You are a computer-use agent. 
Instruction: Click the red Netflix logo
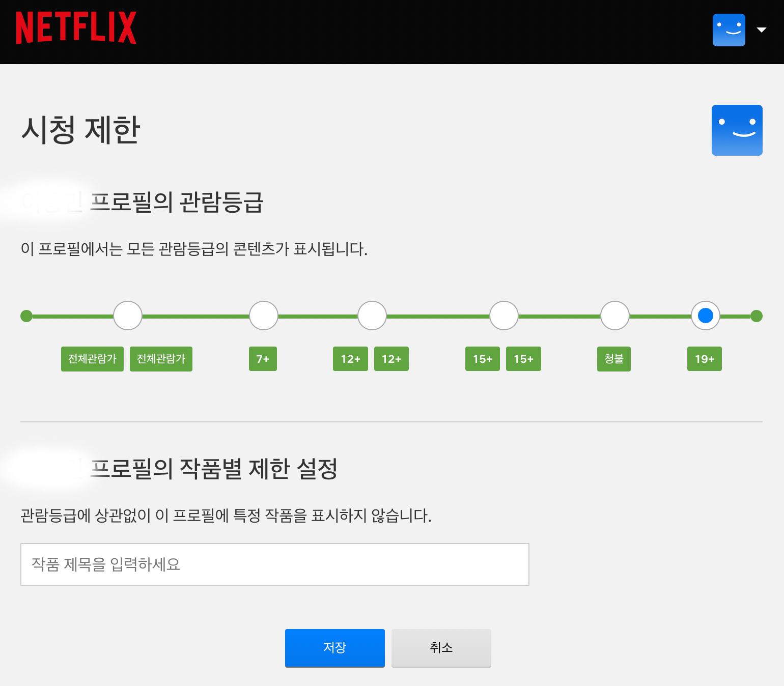(76, 28)
